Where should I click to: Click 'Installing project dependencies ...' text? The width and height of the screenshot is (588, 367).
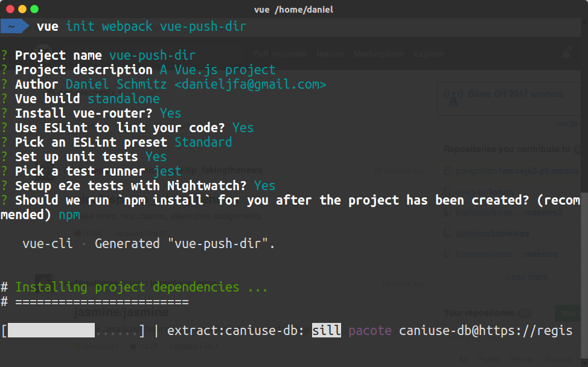[141, 287]
